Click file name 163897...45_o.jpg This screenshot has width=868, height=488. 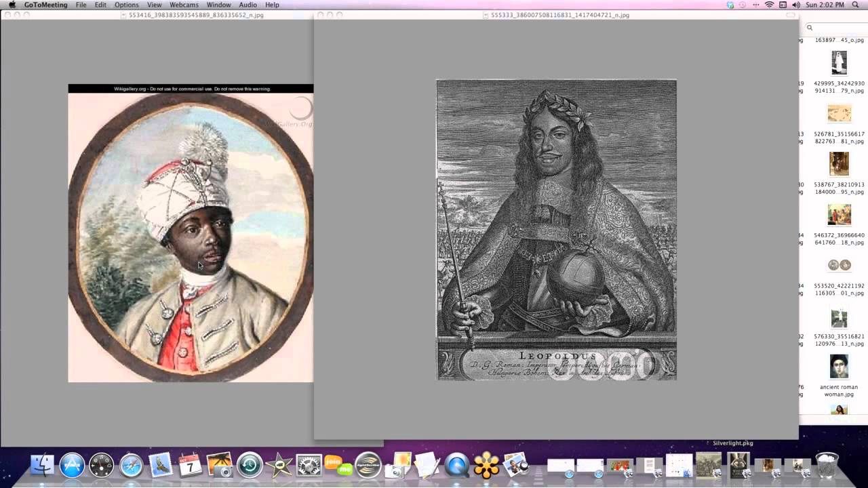point(840,40)
